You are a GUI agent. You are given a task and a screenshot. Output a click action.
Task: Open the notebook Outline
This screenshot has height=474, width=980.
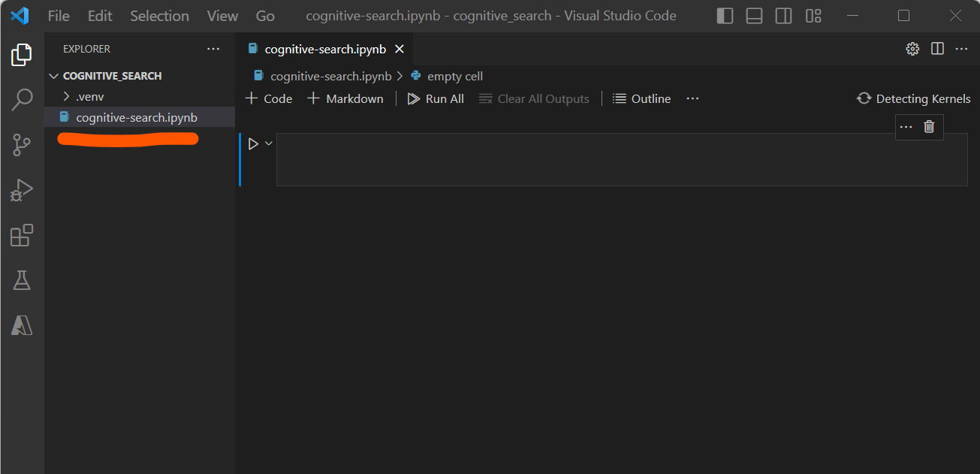pos(641,98)
